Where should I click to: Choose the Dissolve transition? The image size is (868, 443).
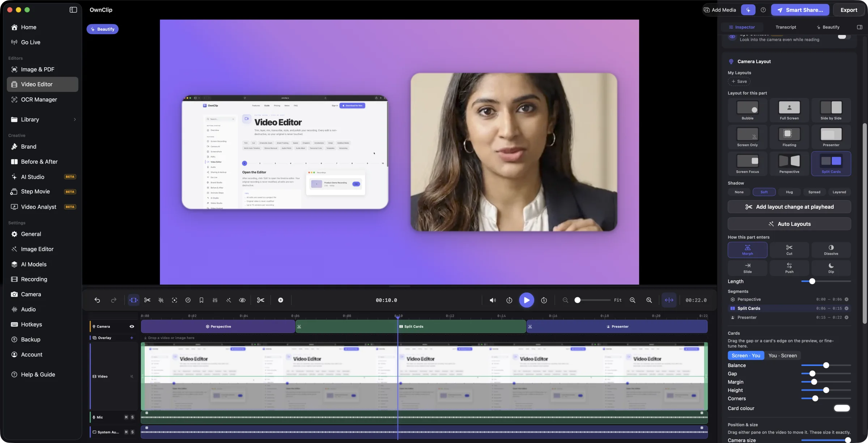[x=831, y=250]
